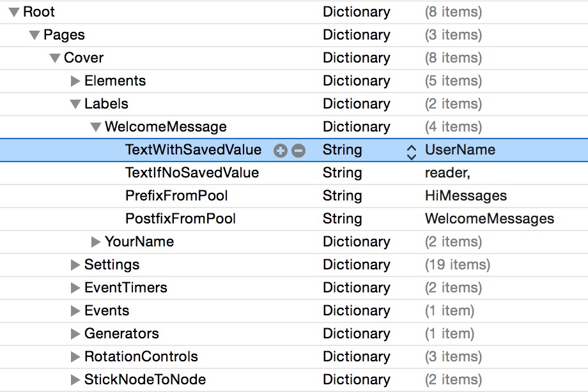Select the Cover dictionary row
Screen dimensions: 588x392
[x=84, y=57]
